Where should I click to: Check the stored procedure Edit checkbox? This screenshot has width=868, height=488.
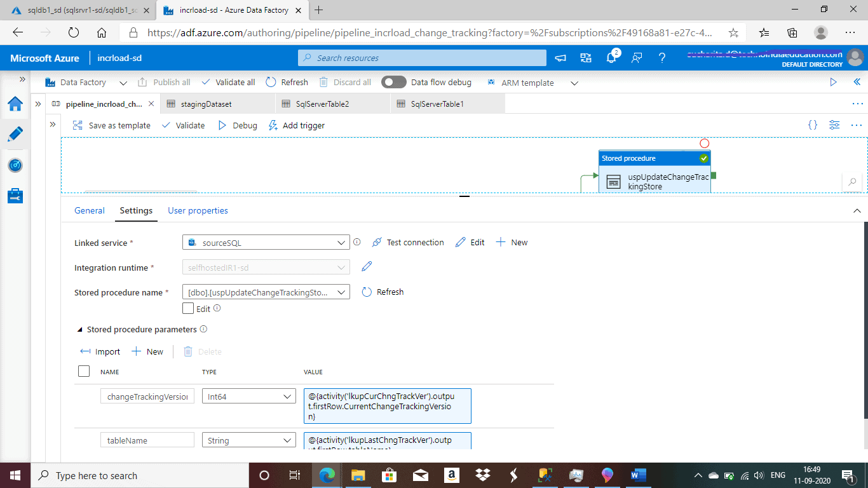coord(187,308)
